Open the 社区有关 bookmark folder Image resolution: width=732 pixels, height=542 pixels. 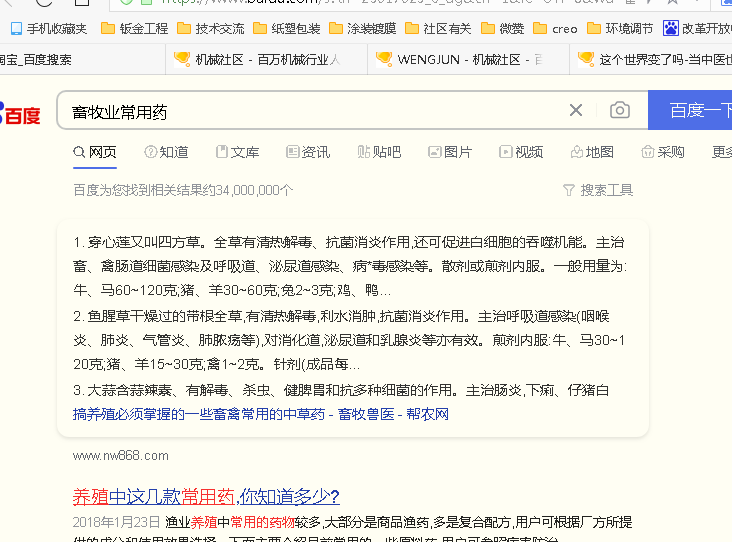pyautogui.click(x=438, y=29)
